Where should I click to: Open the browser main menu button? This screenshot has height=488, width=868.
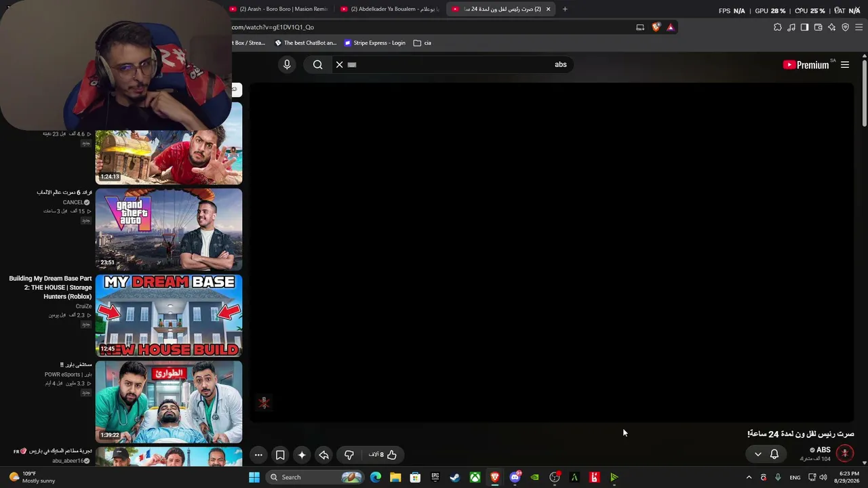coord(859,27)
